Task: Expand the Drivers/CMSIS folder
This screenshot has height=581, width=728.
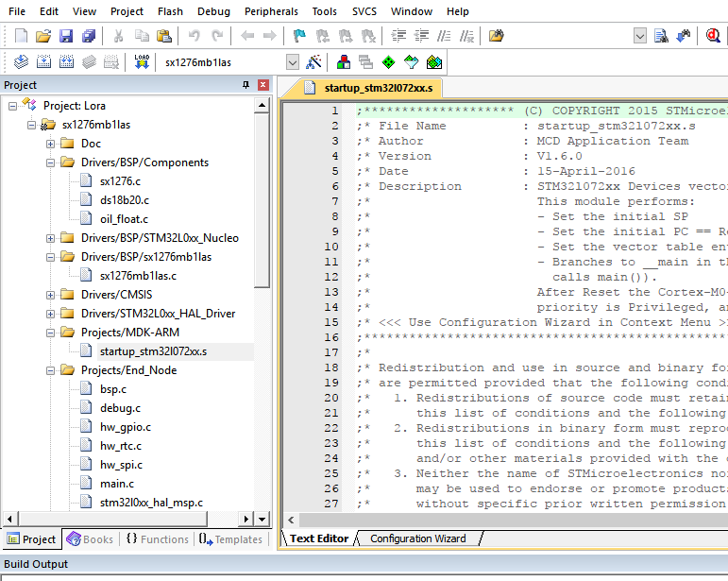Action: 50,296
